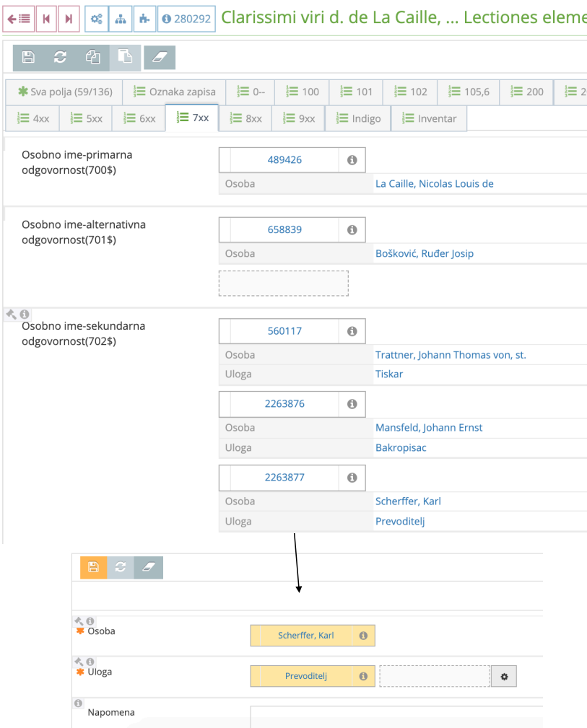Click the Prevoditelj role link

(400, 521)
